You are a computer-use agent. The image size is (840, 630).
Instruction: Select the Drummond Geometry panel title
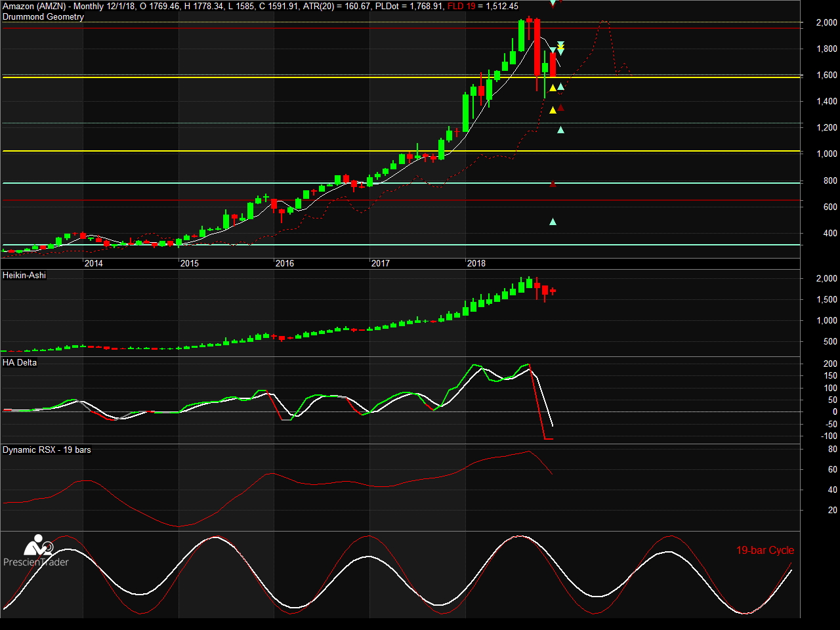[x=43, y=17]
